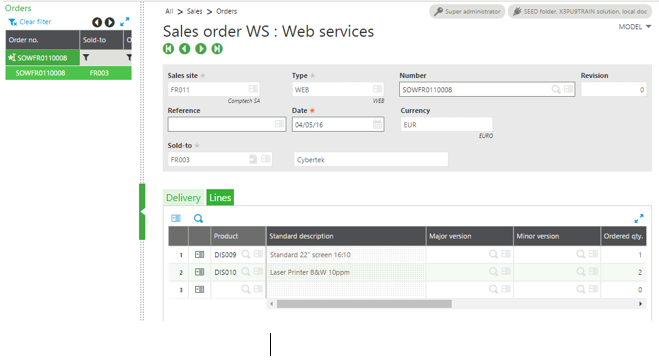The width and height of the screenshot is (659, 364).
Task: Click Order no. filter field SOWFR0110008
Action: [42, 58]
